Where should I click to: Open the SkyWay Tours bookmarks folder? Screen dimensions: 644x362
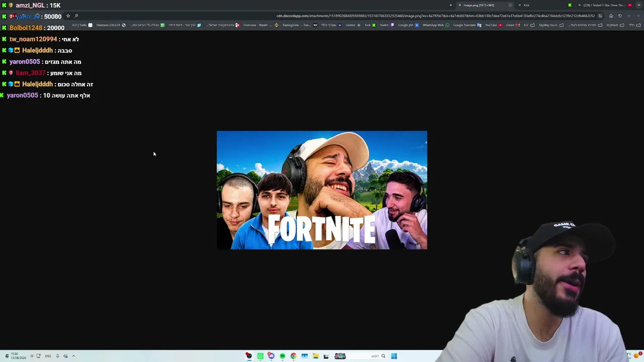click(551, 25)
